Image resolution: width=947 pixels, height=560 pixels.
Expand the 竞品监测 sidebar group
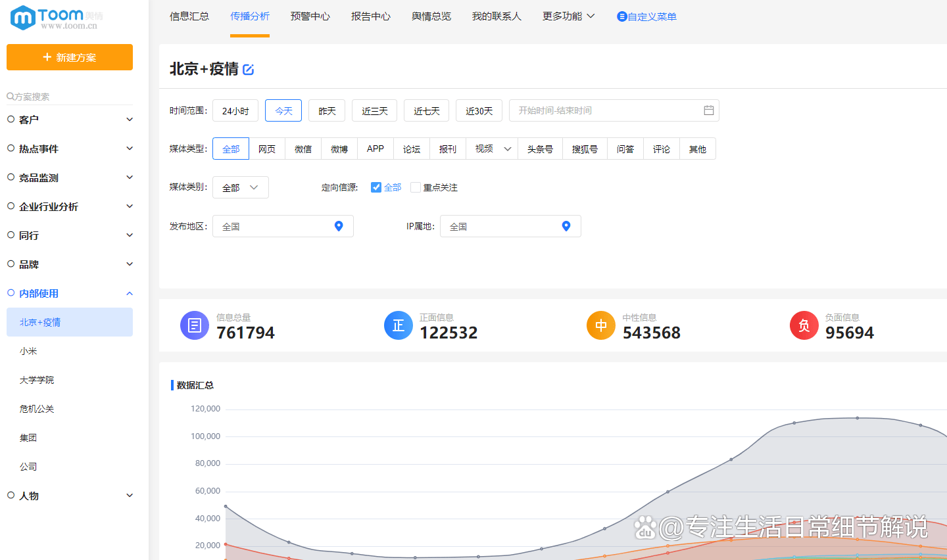click(130, 177)
